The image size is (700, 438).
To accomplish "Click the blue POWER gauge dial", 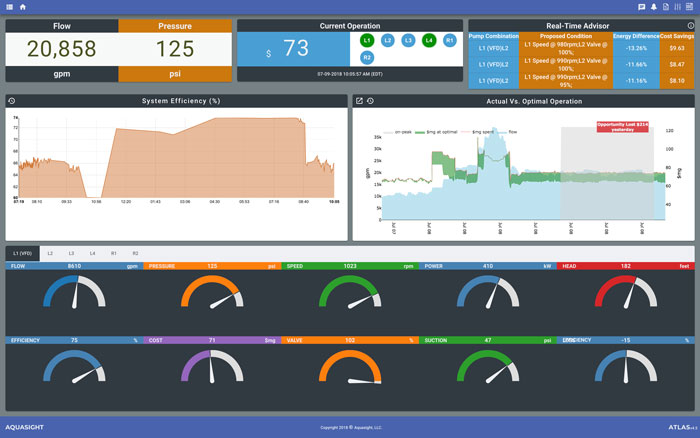I will [x=488, y=292].
